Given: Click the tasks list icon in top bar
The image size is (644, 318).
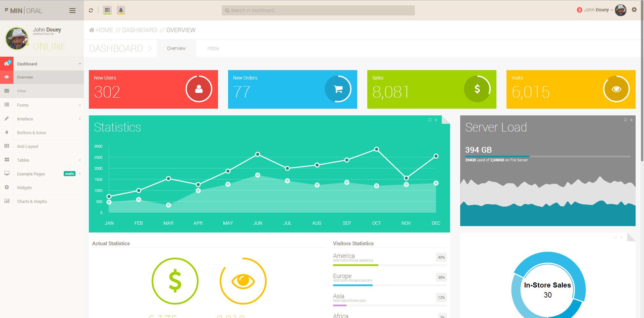Looking at the screenshot, I should [107, 10].
